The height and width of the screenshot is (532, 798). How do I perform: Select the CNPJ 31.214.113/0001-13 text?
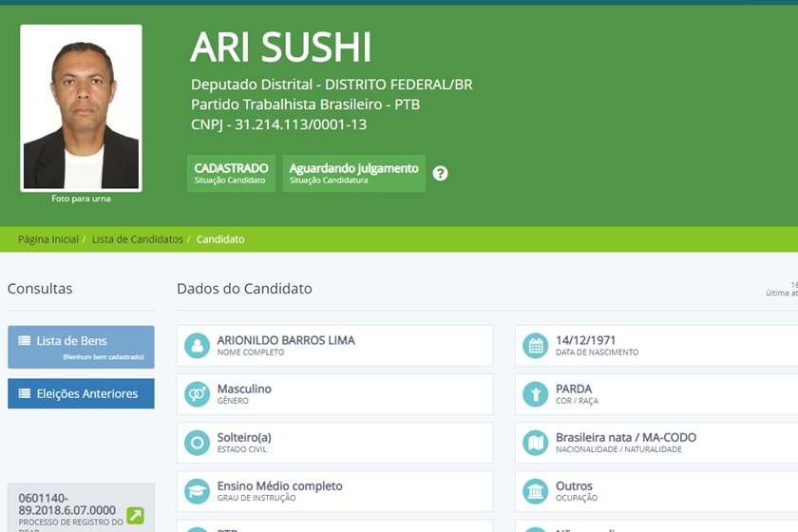coord(279,124)
